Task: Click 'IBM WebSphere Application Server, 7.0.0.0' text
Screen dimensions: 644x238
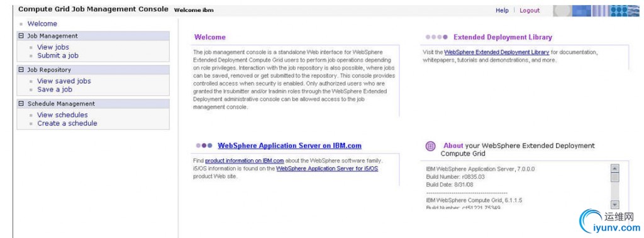Action: click(480, 169)
